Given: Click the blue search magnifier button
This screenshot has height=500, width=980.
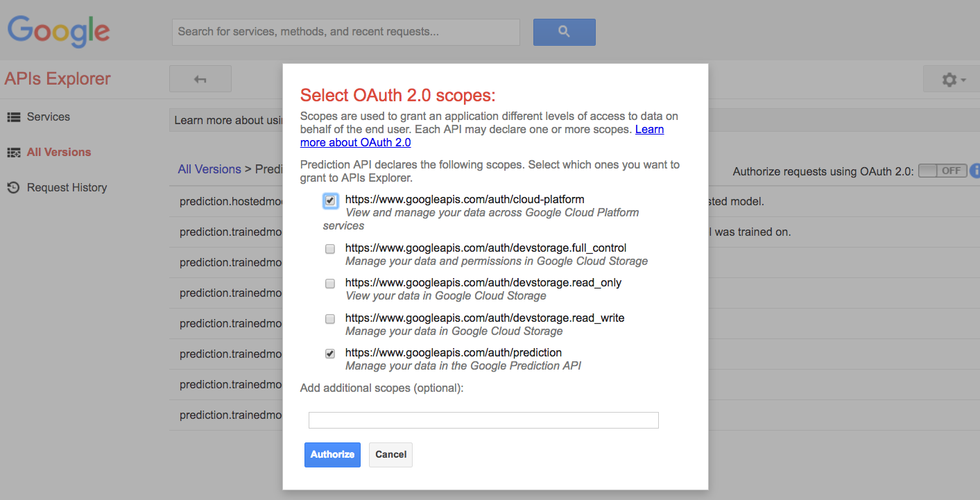Looking at the screenshot, I should pyautogui.click(x=564, y=32).
